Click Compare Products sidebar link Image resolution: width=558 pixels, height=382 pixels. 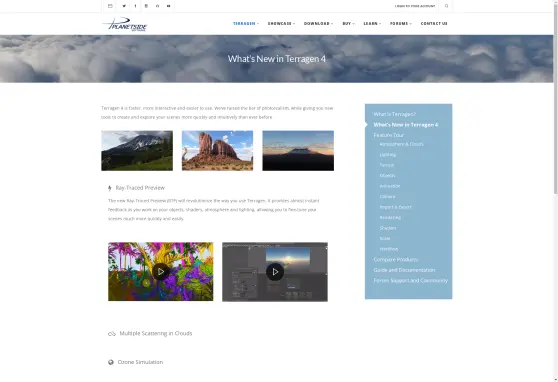click(x=396, y=260)
